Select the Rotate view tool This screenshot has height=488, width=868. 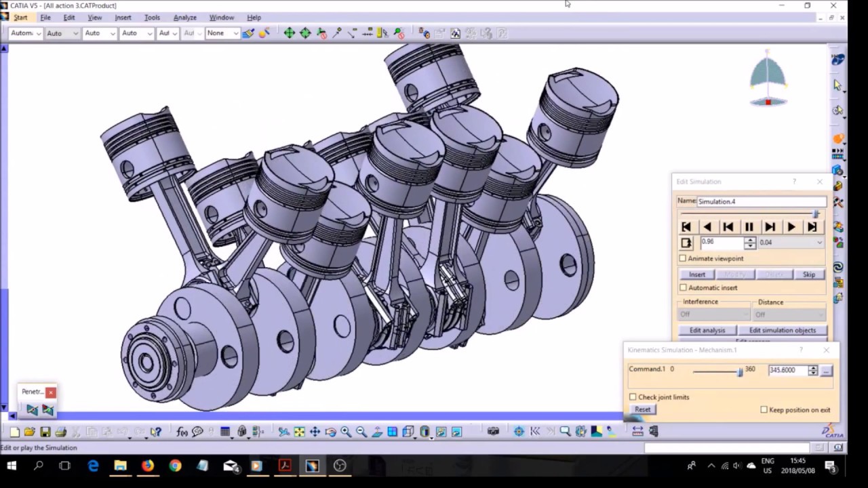(x=330, y=432)
